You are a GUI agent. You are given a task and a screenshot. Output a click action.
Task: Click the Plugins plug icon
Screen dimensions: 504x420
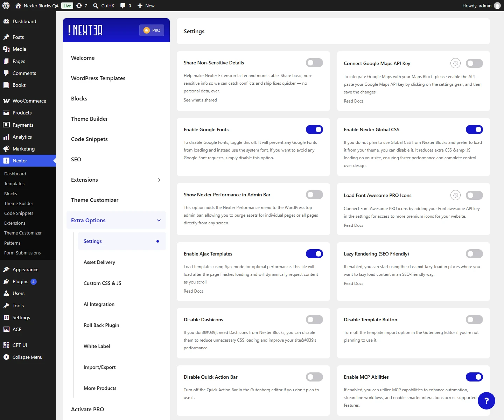click(6, 281)
